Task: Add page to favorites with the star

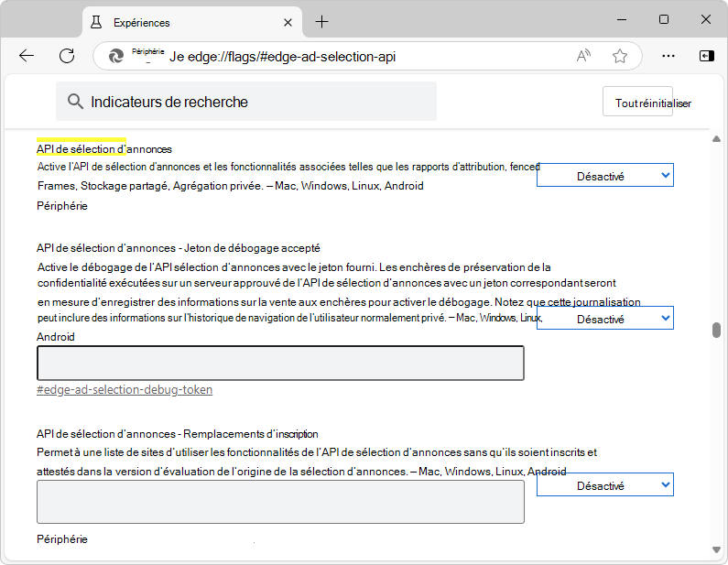Action: pos(620,56)
